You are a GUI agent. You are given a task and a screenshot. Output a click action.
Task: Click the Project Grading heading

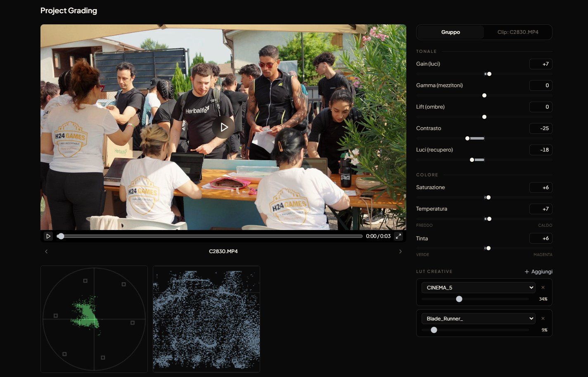pyautogui.click(x=69, y=11)
